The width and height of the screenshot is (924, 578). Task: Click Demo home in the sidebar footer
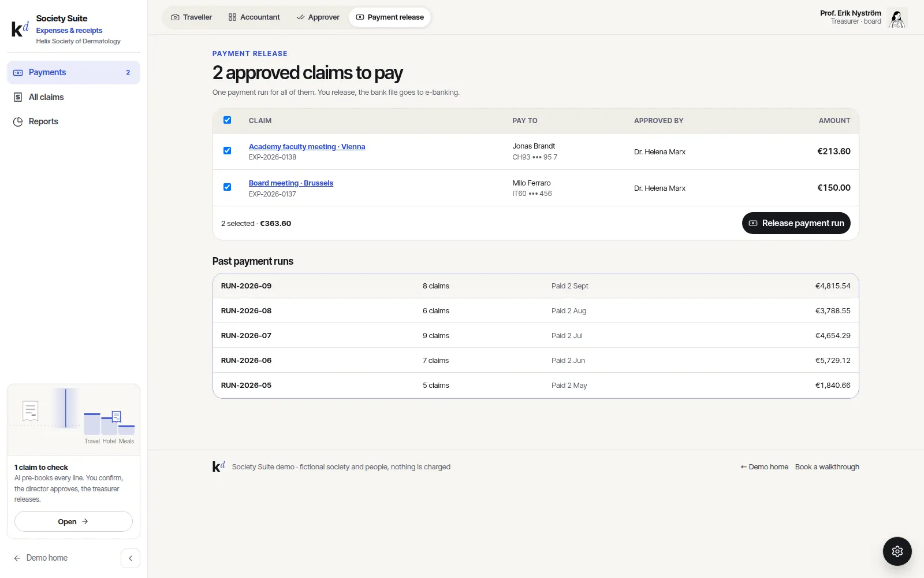point(41,558)
